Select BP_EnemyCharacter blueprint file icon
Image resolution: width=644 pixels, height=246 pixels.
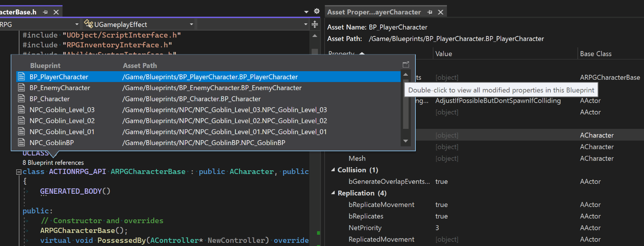click(22, 88)
